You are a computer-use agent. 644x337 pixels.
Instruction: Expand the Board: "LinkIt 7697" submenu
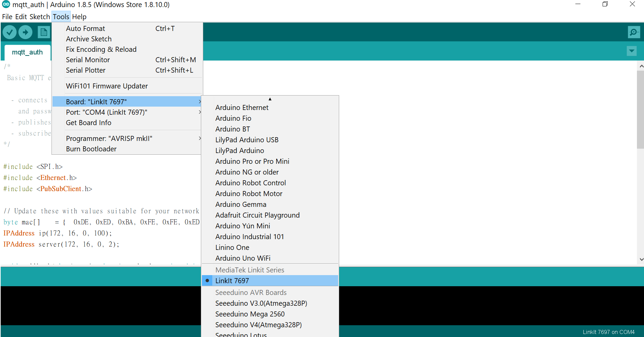coord(127,102)
